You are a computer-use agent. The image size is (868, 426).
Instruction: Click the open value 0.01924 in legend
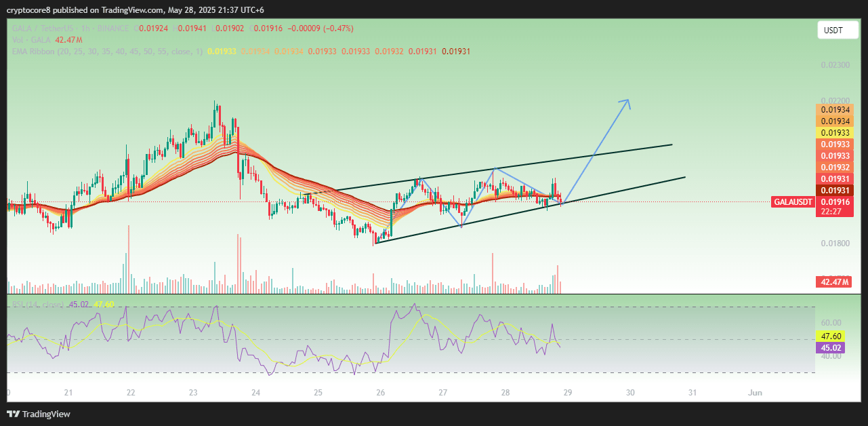(152, 28)
